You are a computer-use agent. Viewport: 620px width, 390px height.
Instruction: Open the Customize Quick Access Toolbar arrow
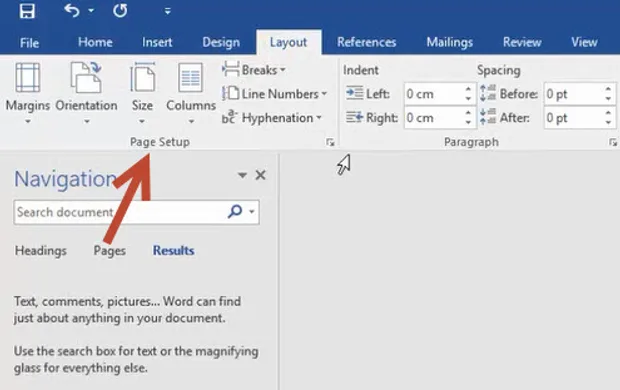click(x=168, y=11)
